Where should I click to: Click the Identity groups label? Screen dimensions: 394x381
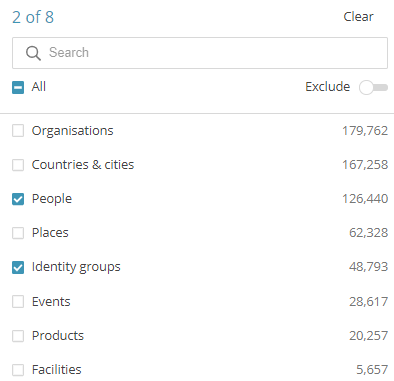(x=76, y=267)
